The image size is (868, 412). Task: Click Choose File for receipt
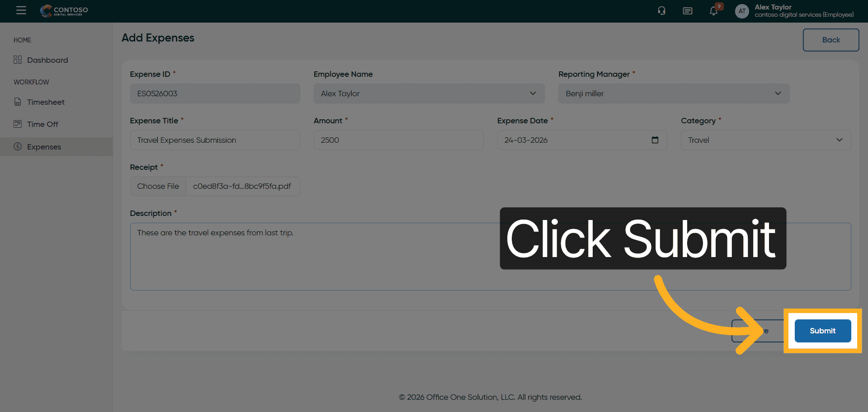(x=158, y=186)
